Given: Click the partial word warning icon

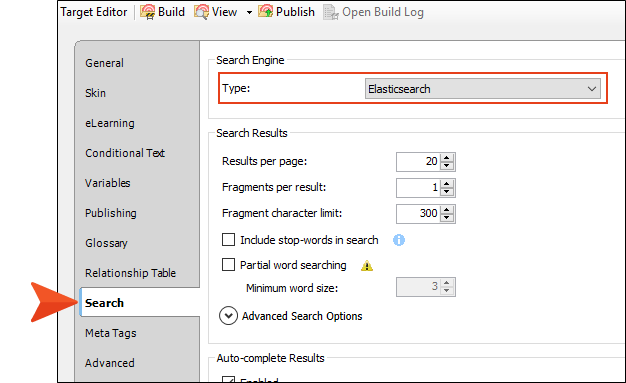Looking at the screenshot, I should click(367, 266).
